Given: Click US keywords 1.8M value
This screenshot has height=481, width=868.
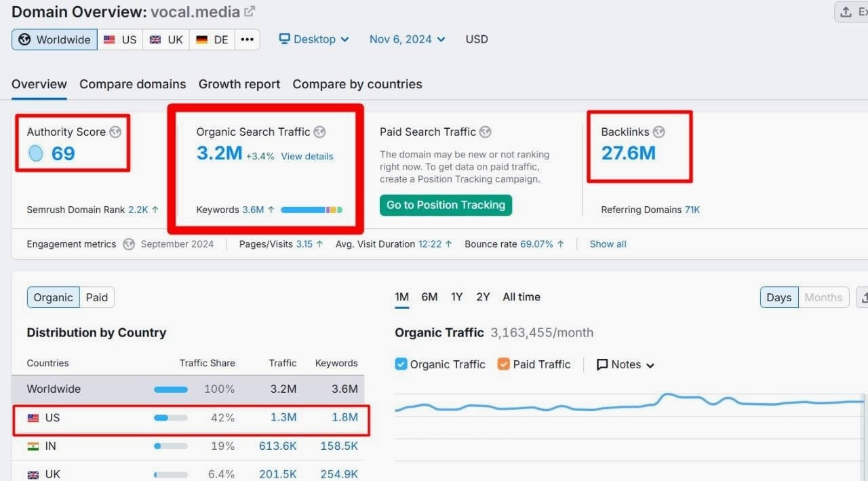Looking at the screenshot, I should click(344, 418).
